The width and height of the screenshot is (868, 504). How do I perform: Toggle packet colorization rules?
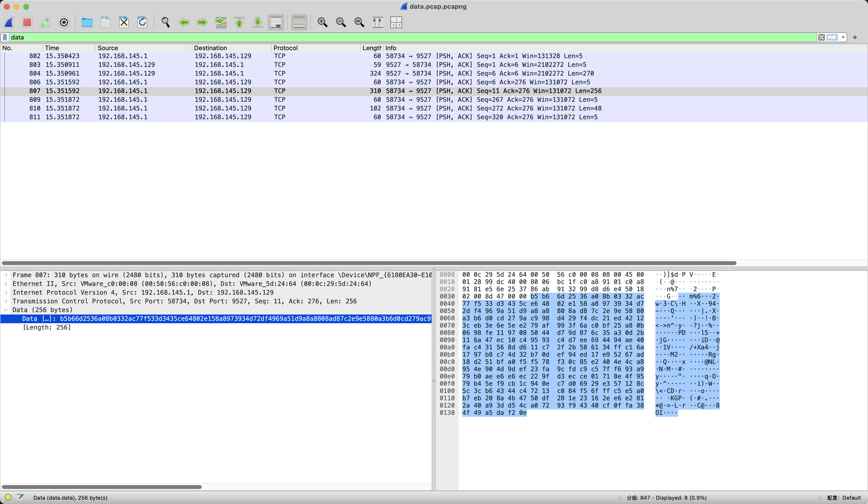pos(299,22)
